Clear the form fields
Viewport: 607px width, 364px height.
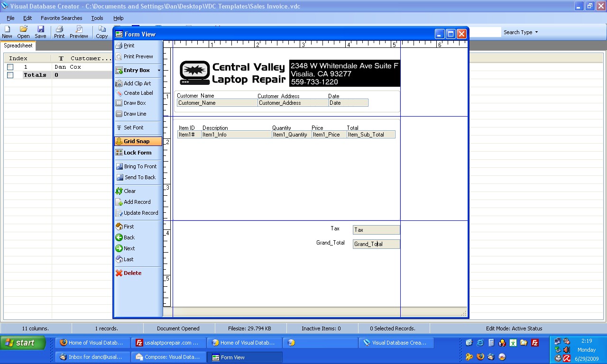(x=126, y=191)
